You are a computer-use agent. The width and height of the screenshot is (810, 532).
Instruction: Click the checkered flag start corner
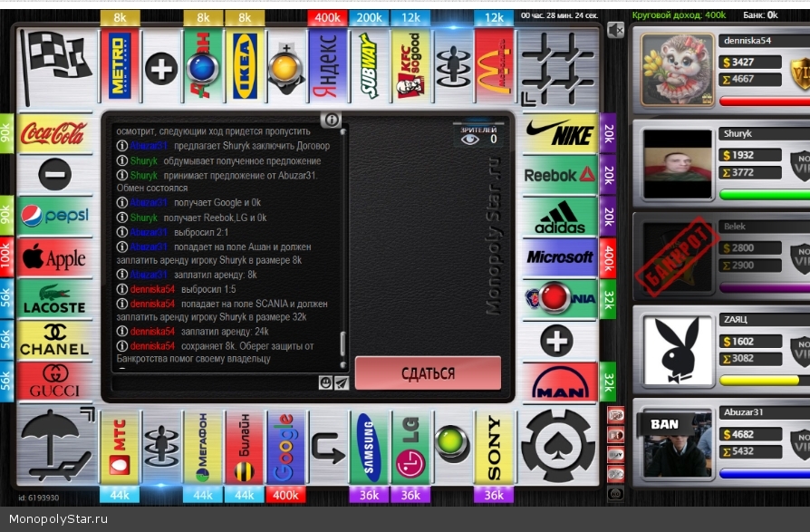pos(56,68)
